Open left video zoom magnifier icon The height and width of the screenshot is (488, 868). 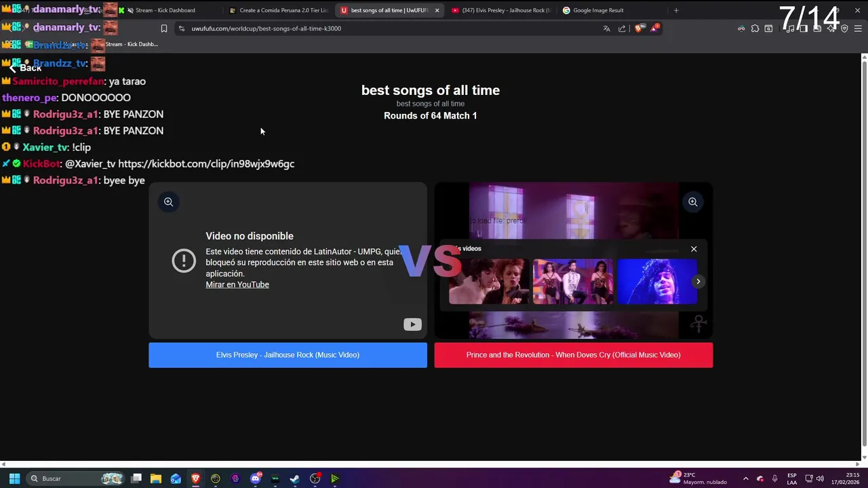pos(168,202)
